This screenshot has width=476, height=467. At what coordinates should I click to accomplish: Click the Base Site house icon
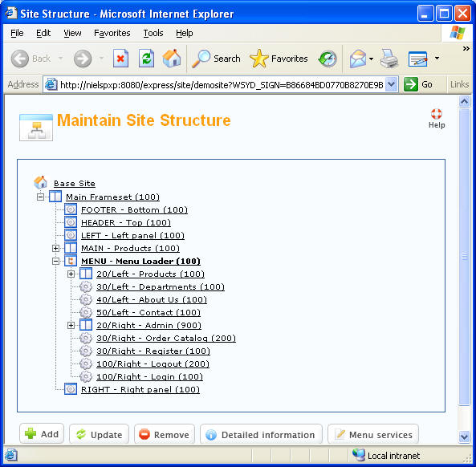40,182
